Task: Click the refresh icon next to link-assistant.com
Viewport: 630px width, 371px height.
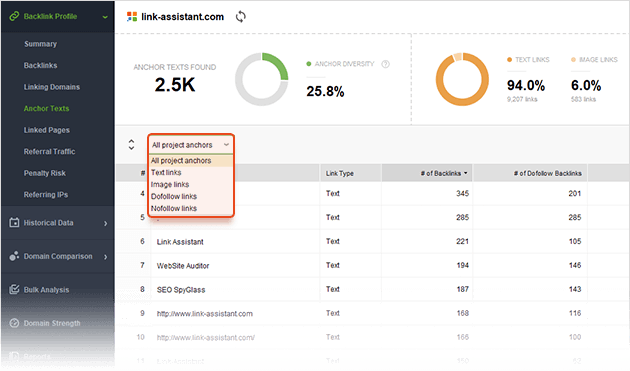Action: (241, 16)
